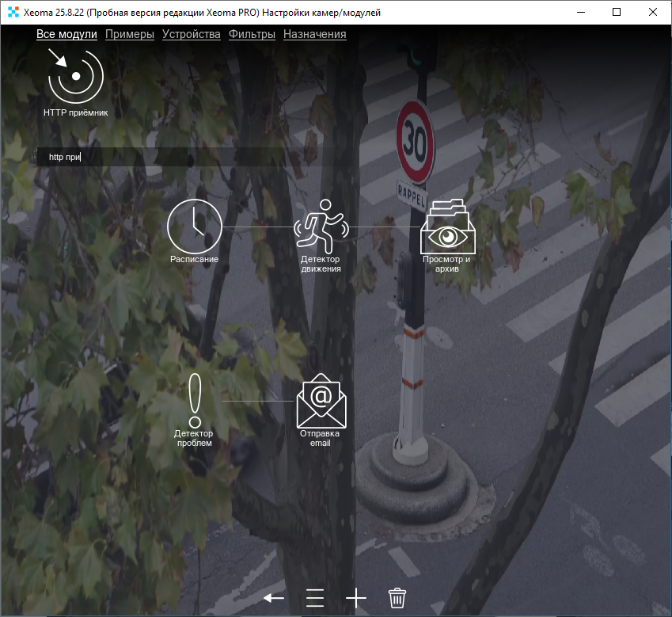Add the HTTP приёмник module icon
This screenshot has height=617, width=672.
[75, 76]
